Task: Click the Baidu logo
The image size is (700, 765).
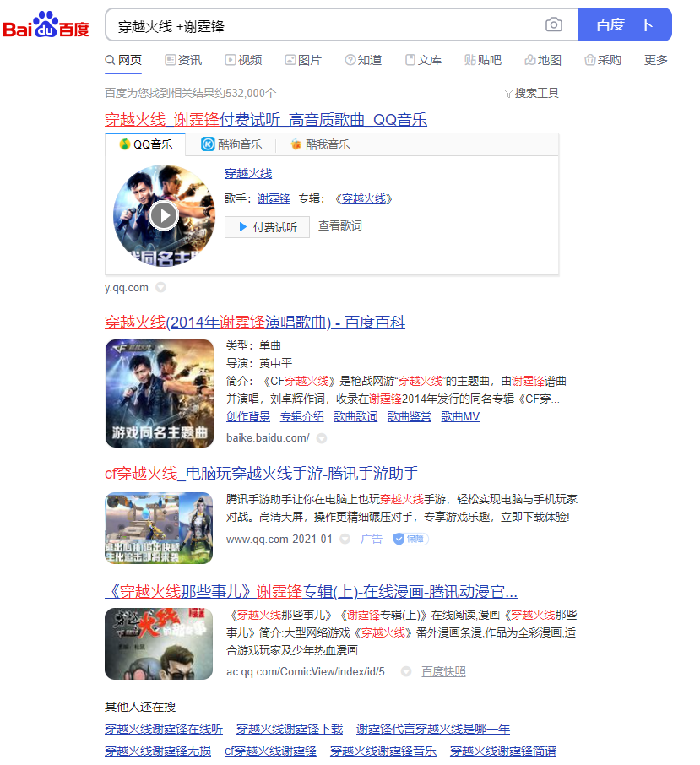Action: (x=48, y=23)
